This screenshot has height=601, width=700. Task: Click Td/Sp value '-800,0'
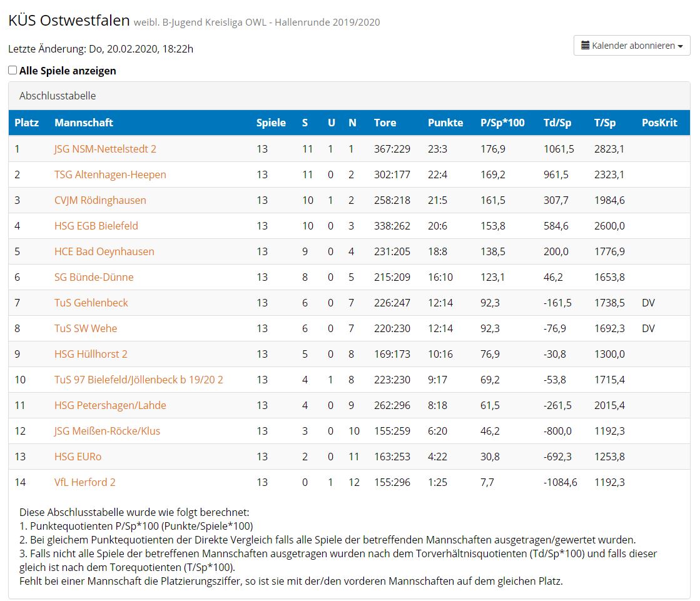click(557, 431)
